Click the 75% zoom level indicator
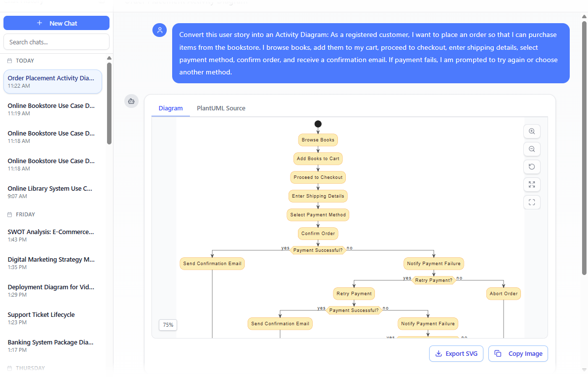588x377 pixels. pyautogui.click(x=168, y=325)
